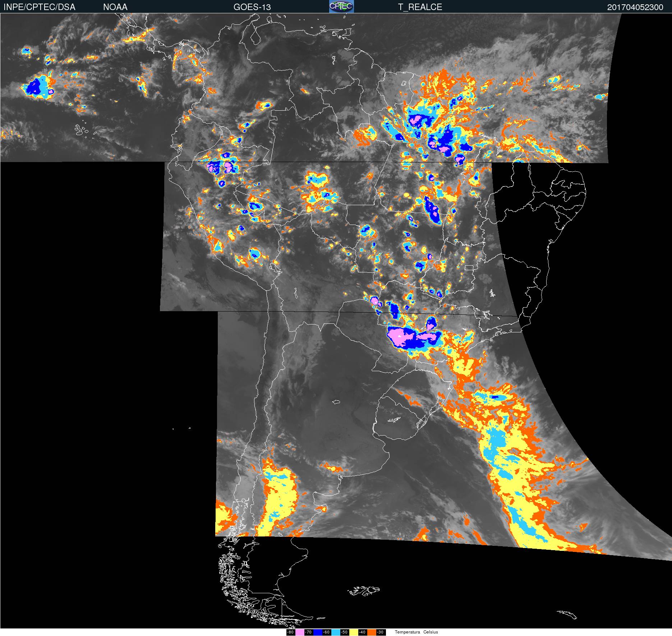This screenshot has height=636, width=672.
Task: Click the -60 legend value
Action: pos(326,632)
